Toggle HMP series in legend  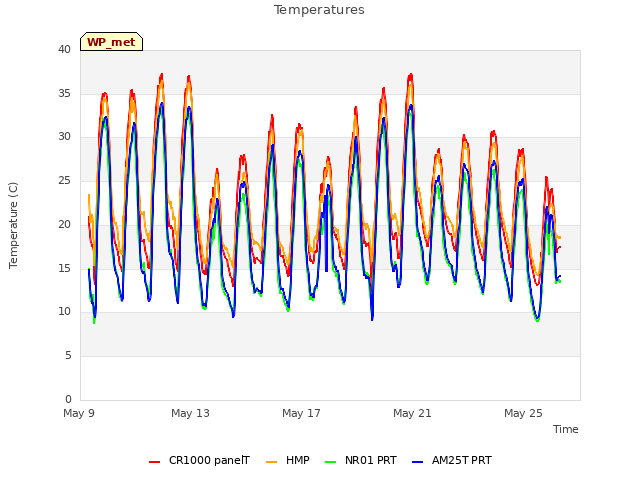click(x=288, y=460)
